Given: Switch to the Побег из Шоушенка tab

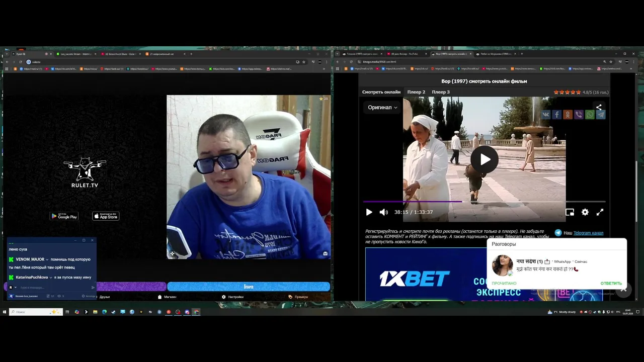Looking at the screenshot, I should coord(496,54).
